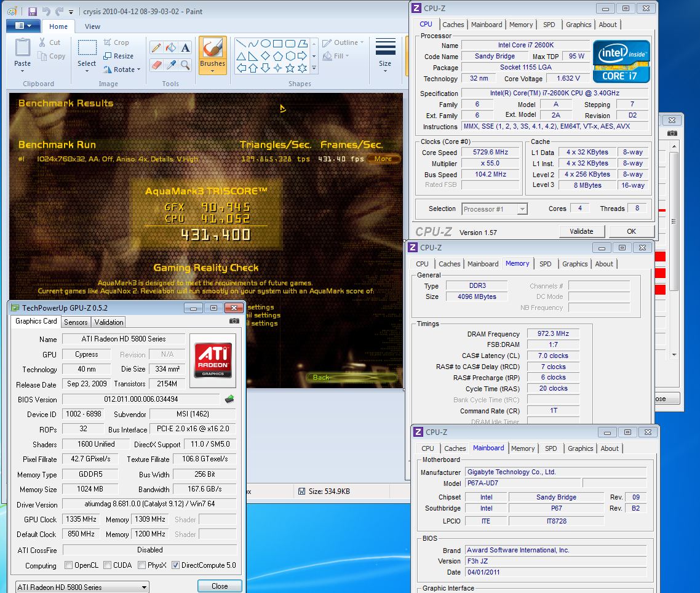Expand the Select dropdown arrow
Screen dimensions: 700x593
click(x=87, y=71)
